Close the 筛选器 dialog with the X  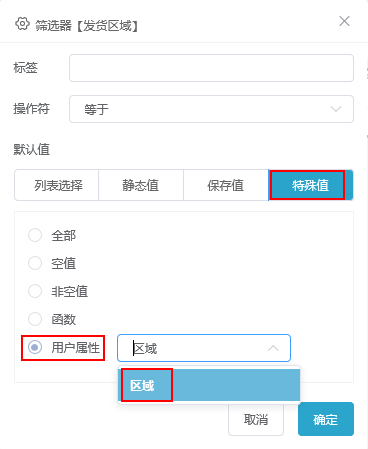[344, 21]
